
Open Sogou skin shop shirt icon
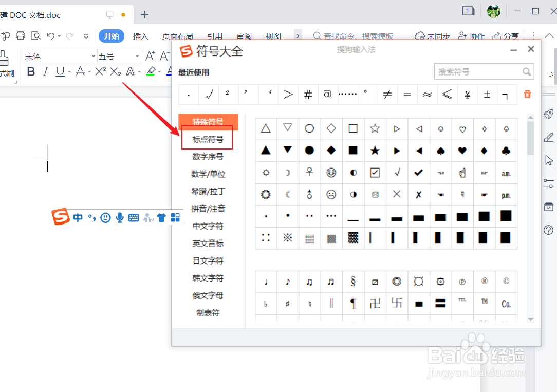(161, 217)
